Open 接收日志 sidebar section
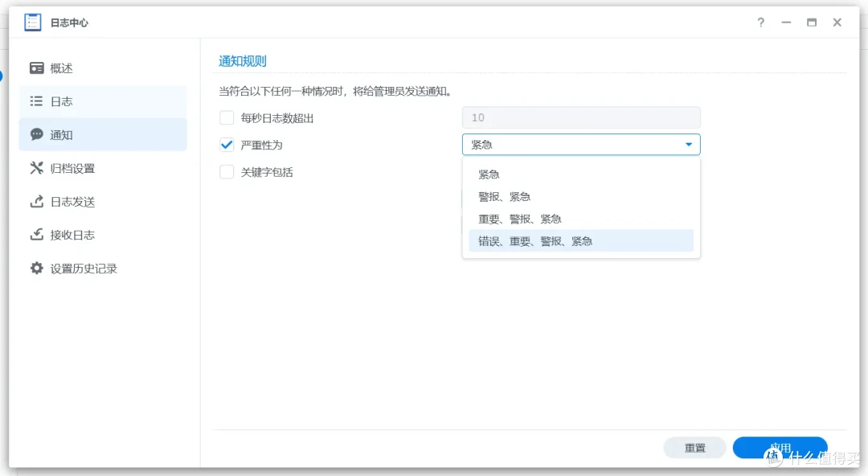 click(x=103, y=235)
